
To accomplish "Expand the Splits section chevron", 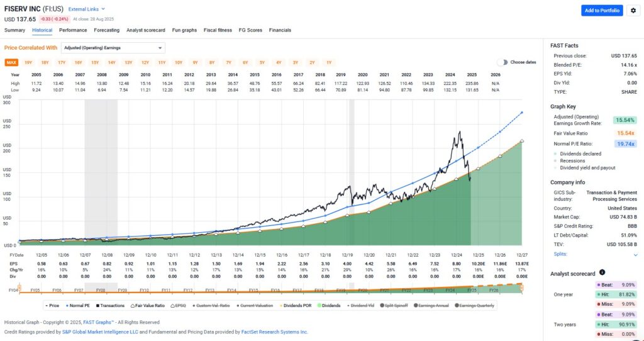I will coord(636,255).
